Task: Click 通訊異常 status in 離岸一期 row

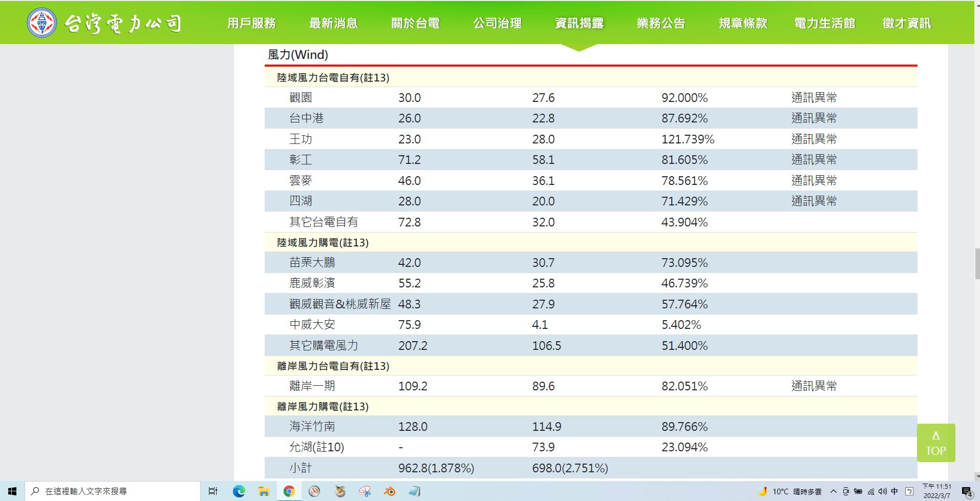Action: 814,386
